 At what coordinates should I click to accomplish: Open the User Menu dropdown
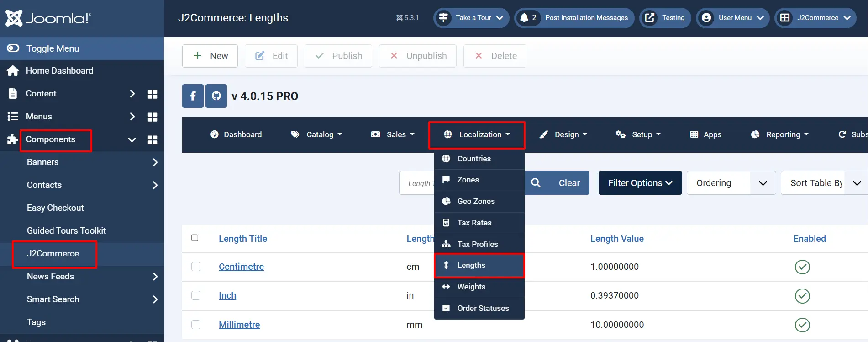[733, 18]
